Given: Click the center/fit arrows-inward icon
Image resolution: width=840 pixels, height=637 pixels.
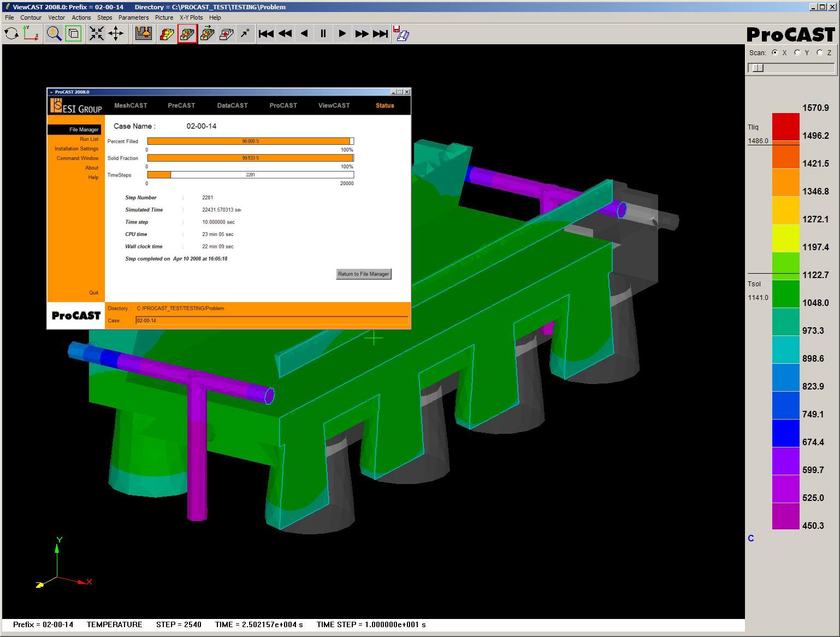Looking at the screenshot, I should (97, 34).
